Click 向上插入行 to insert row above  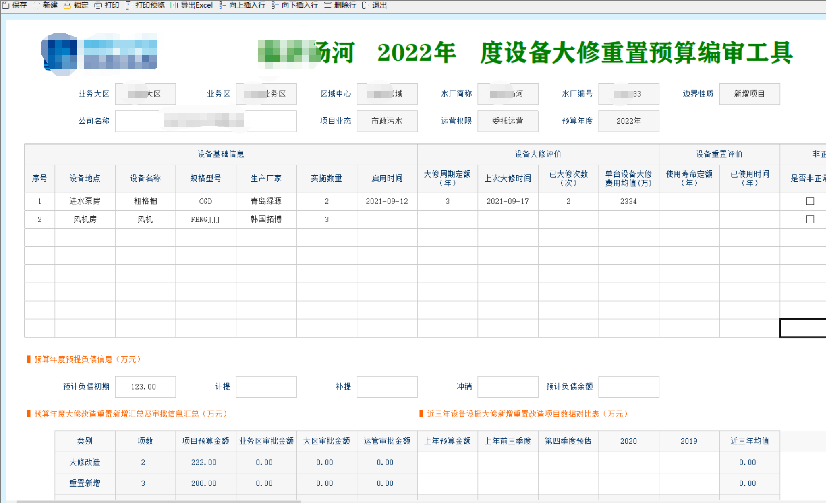pos(243,5)
